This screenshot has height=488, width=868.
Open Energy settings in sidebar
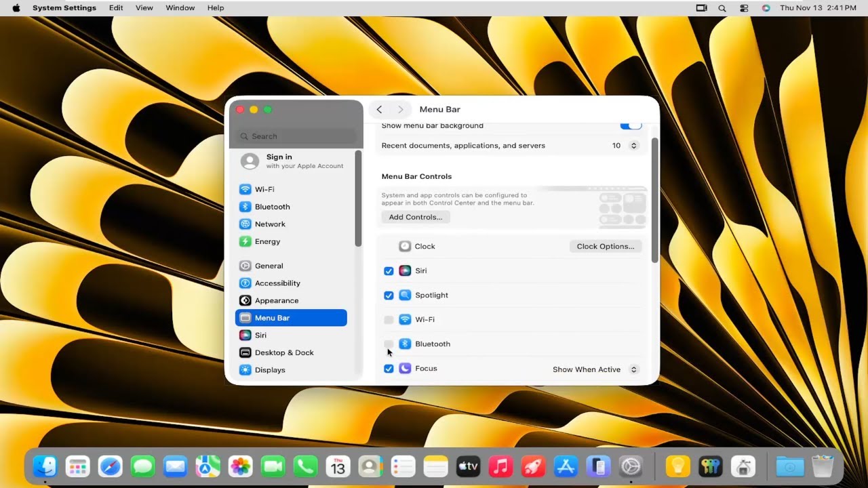[x=291, y=241]
